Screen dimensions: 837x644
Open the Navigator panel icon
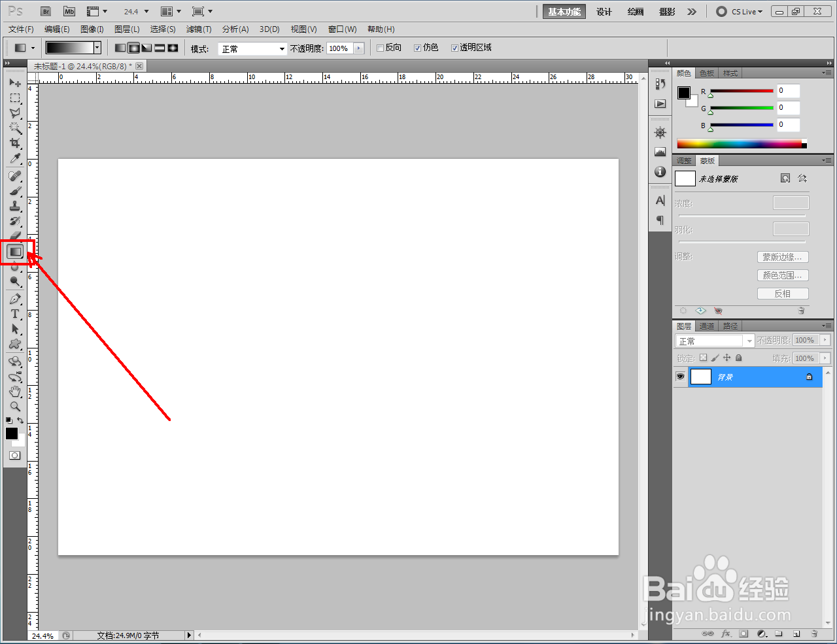pyautogui.click(x=660, y=133)
